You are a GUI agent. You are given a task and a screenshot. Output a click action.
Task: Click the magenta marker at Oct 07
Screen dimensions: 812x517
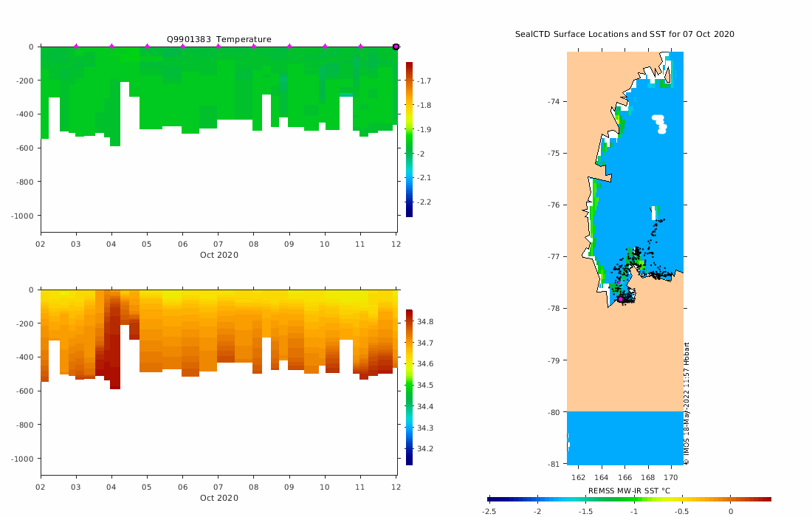tap(218, 47)
